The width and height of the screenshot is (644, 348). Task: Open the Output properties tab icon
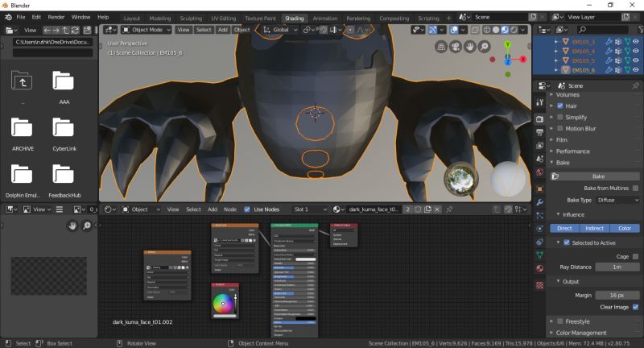(x=539, y=132)
